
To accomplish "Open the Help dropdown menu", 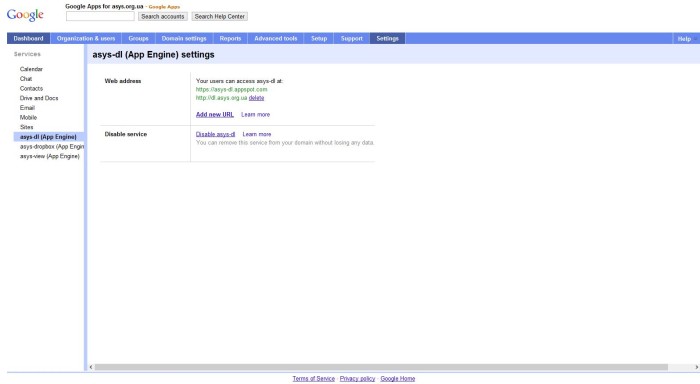I will pyautogui.click(x=686, y=39).
